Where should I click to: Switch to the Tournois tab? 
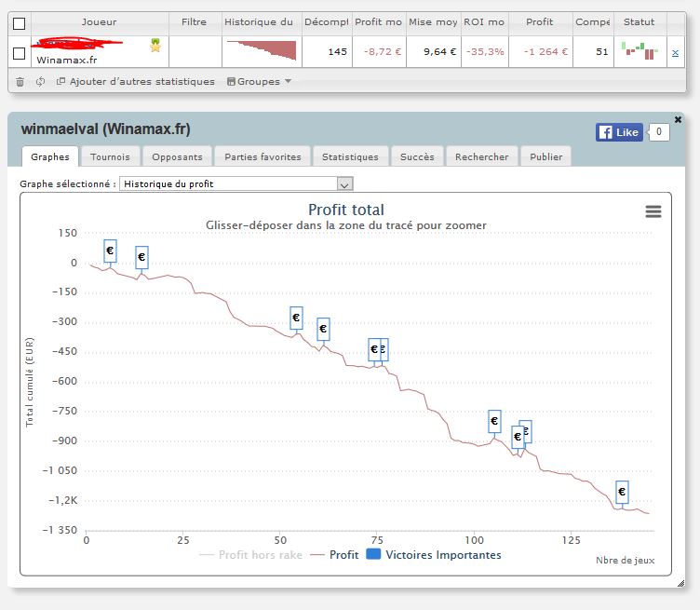(110, 156)
